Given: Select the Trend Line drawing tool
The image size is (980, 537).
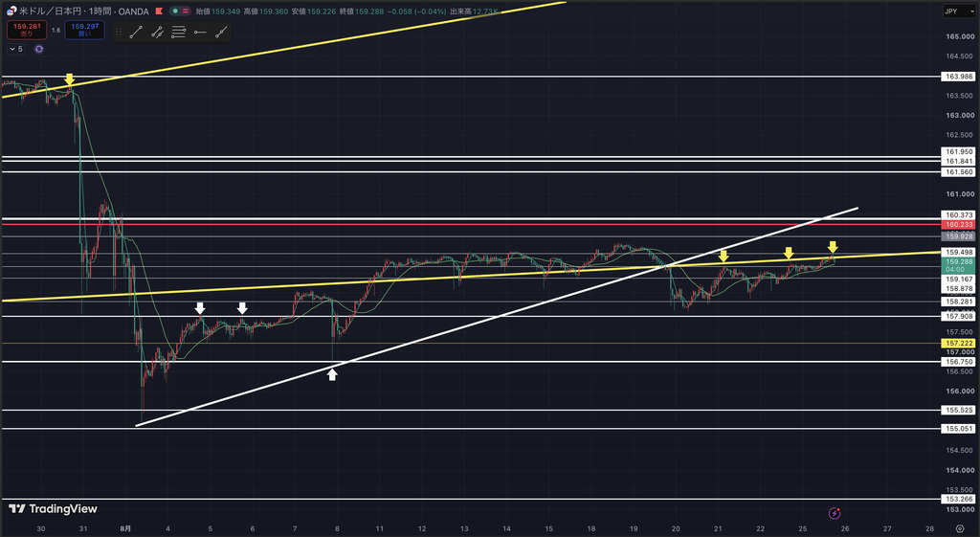Looking at the screenshot, I should pyautogui.click(x=136, y=33).
